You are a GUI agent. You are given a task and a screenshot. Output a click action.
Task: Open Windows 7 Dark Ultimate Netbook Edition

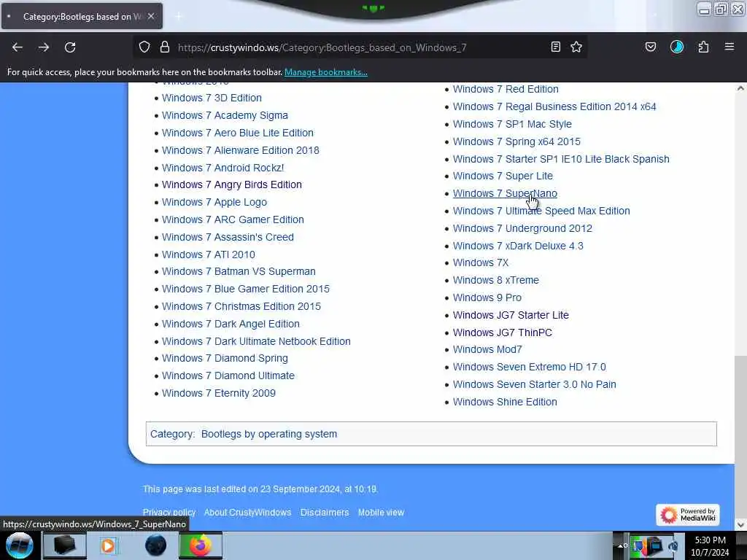(x=256, y=341)
